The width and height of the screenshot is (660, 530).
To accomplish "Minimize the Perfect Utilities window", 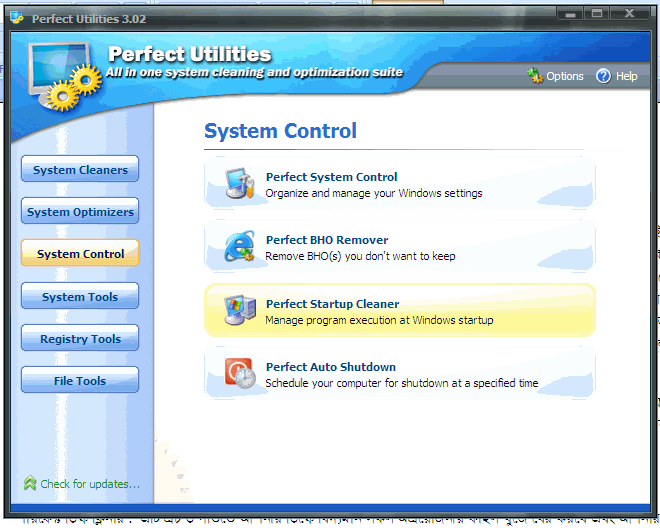I will [x=570, y=13].
